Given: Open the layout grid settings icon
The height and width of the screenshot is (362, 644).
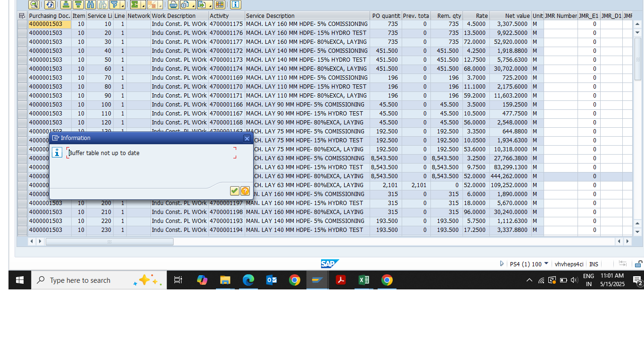Looking at the screenshot, I should (x=219, y=5).
